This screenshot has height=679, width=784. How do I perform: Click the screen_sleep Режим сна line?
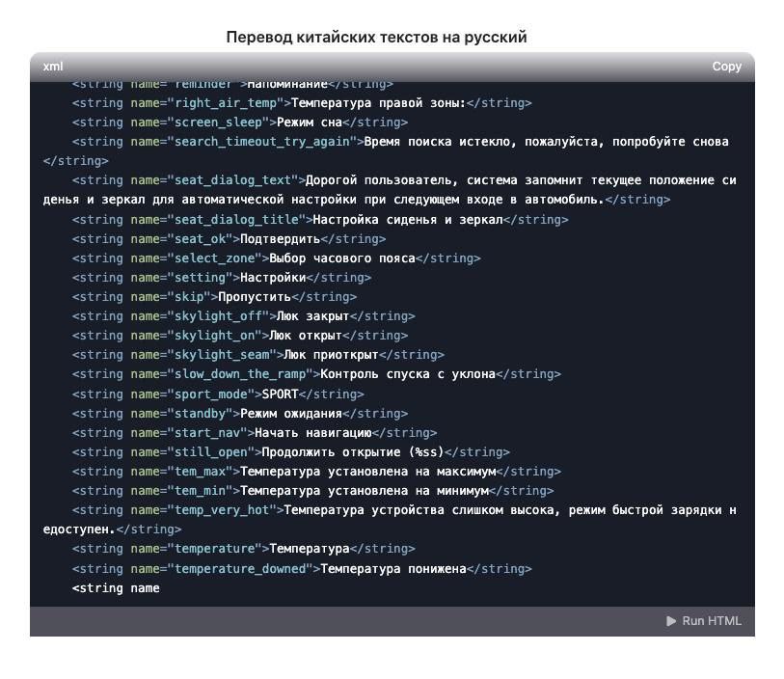tap(239, 122)
